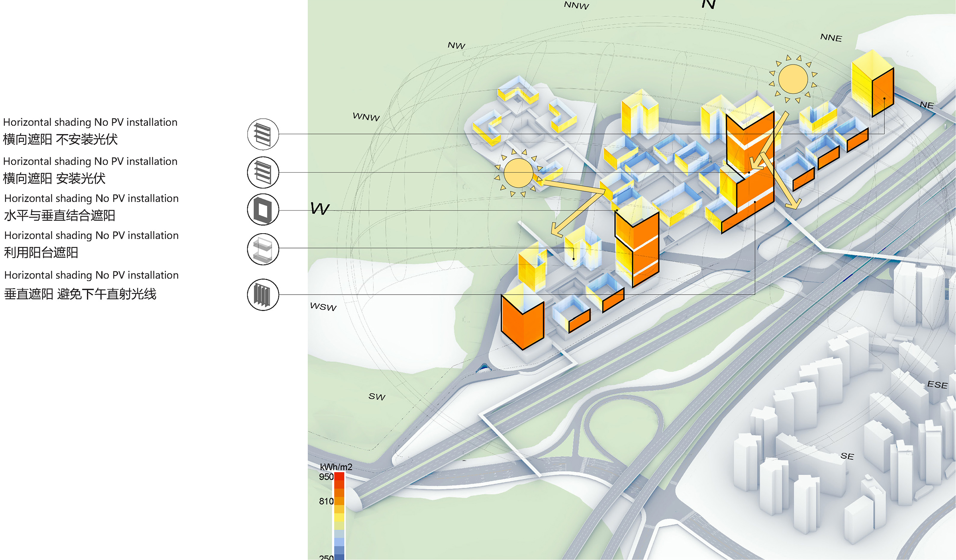Click the combined horizontal-vertical frame shading icon

[263, 209]
